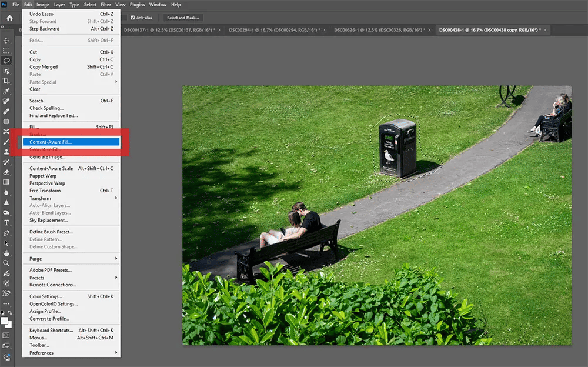The height and width of the screenshot is (367, 588).
Task: Choose Free Transform
Action: click(71, 191)
